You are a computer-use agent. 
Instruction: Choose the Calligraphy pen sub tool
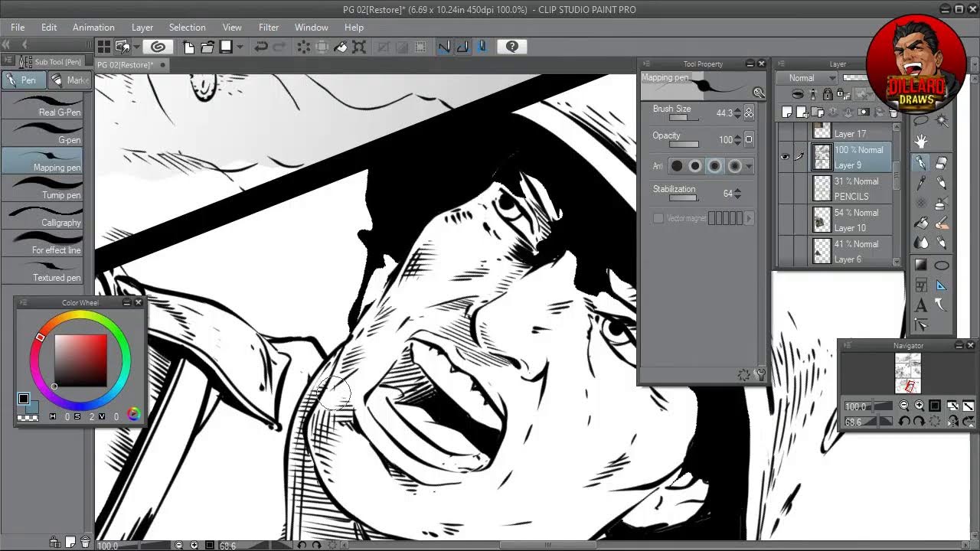(x=47, y=216)
